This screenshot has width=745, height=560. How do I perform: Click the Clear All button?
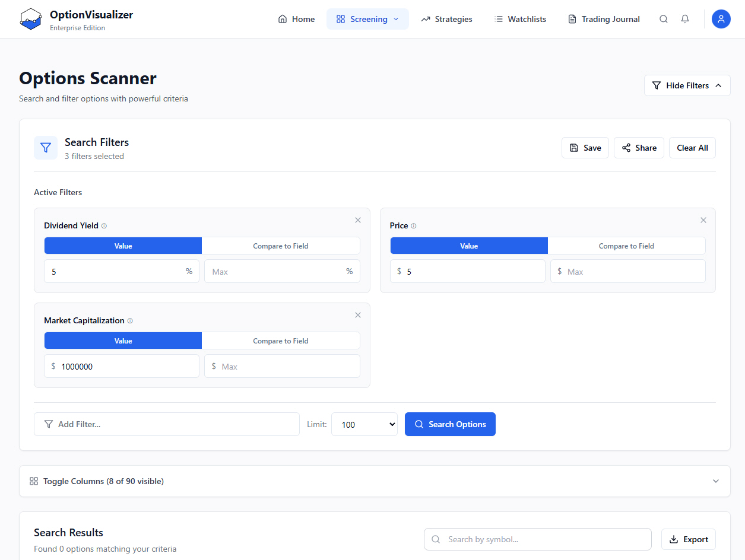(692, 148)
